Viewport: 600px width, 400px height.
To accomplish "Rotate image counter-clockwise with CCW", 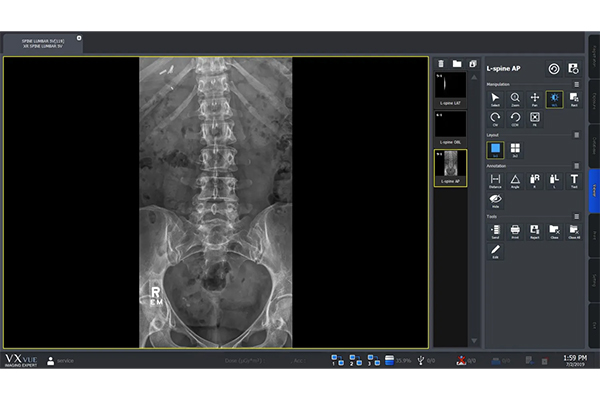I will pyautogui.click(x=515, y=119).
